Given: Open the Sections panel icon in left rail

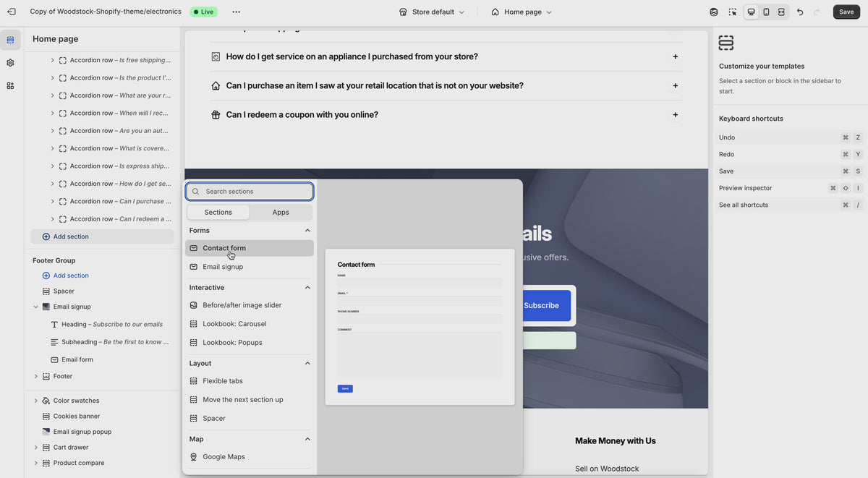Looking at the screenshot, I should tap(10, 40).
